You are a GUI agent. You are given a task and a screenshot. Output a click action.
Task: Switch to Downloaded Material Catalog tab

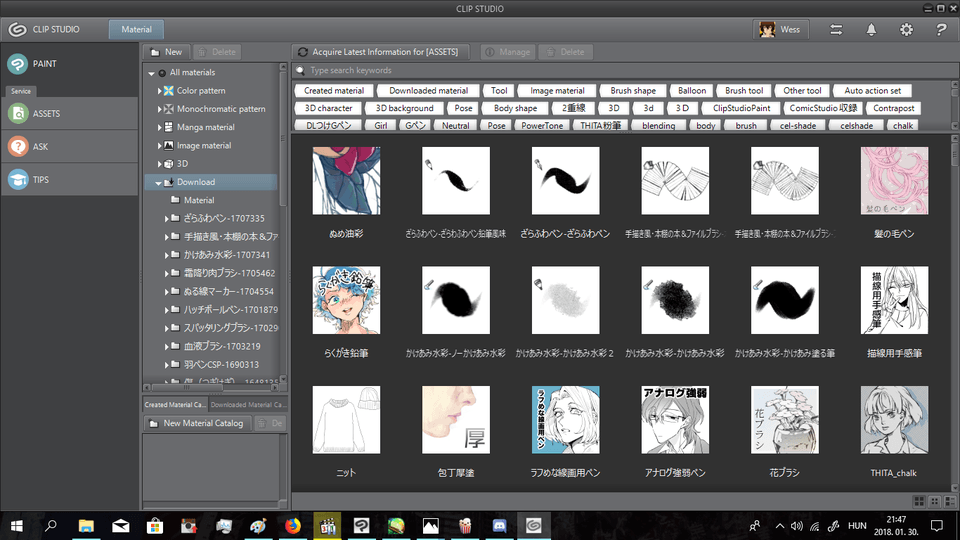[x=248, y=404]
